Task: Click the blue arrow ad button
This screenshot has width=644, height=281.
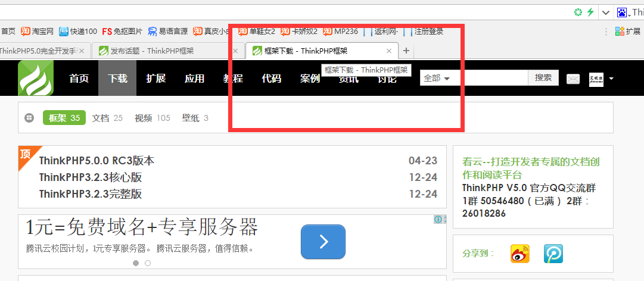Action: pos(323,242)
